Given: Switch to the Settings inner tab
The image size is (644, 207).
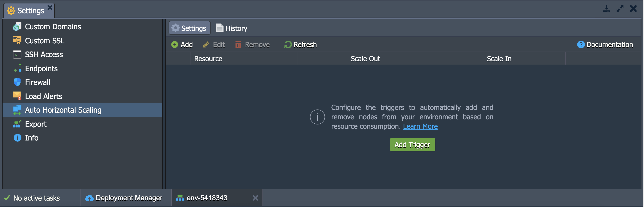Looking at the screenshot, I should [x=189, y=28].
